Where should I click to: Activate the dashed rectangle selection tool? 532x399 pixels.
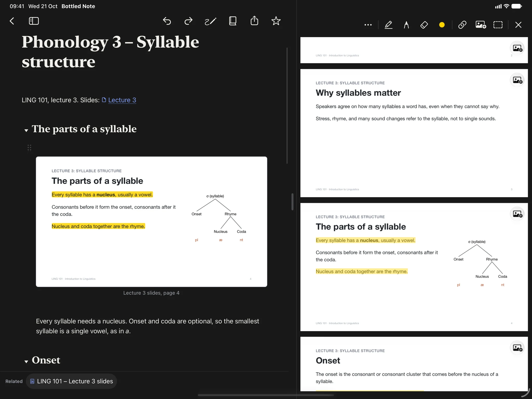tap(498, 25)
